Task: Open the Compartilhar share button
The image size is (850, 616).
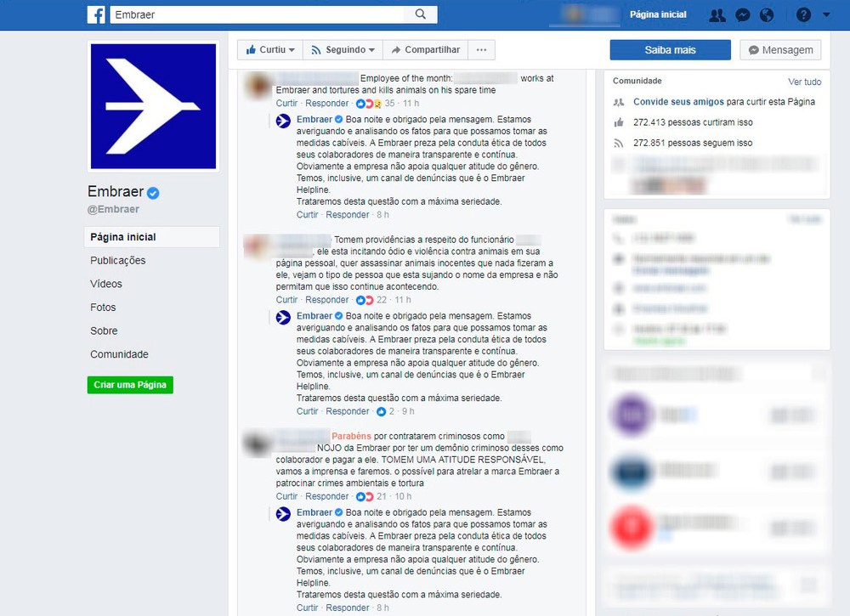Action: point(426,50)
